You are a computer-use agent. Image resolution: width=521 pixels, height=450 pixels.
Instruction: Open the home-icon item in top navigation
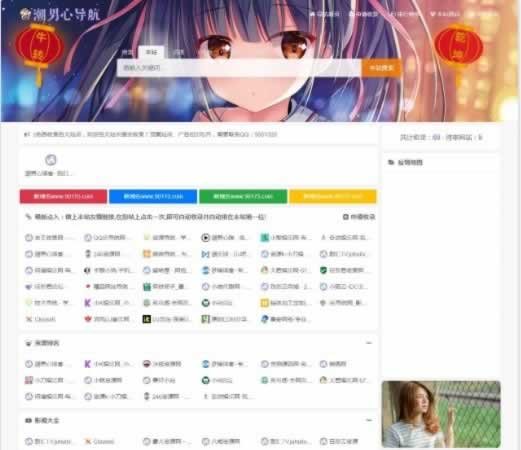[x=325, y=14]
